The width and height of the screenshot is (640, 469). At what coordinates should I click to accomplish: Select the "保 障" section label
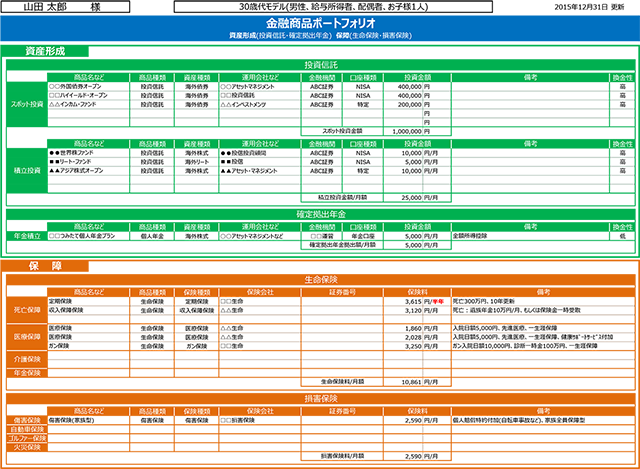45,266
